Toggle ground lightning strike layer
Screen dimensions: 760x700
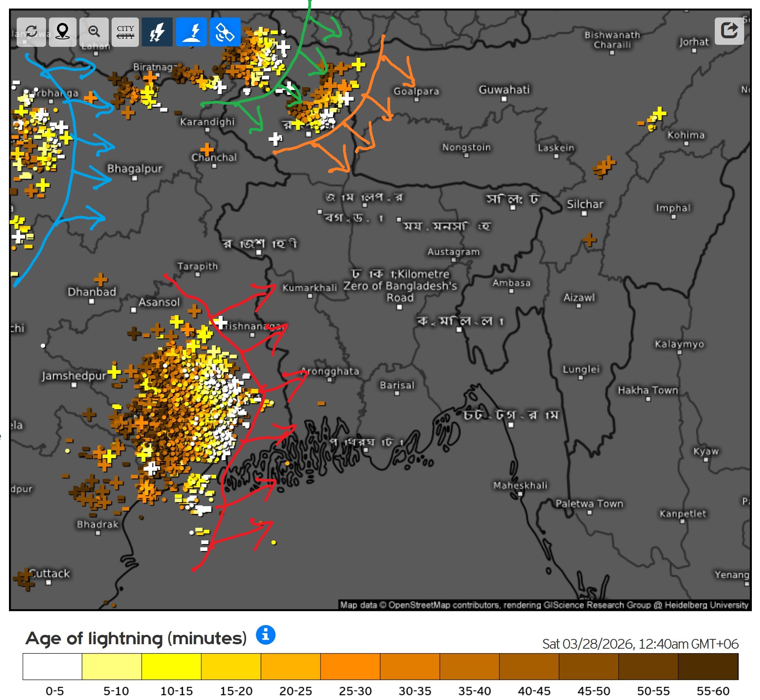191,32
